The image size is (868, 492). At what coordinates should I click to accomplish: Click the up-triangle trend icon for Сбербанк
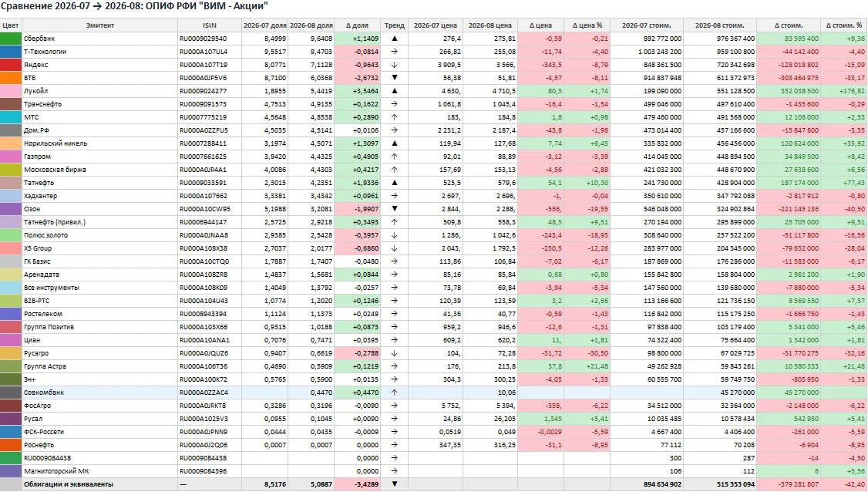(x=394, y=39)
